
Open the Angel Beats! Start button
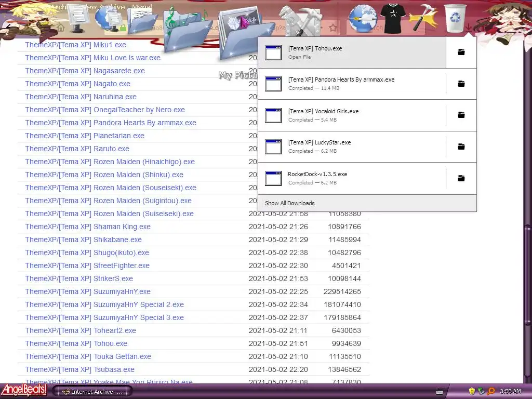coord(23,391)
